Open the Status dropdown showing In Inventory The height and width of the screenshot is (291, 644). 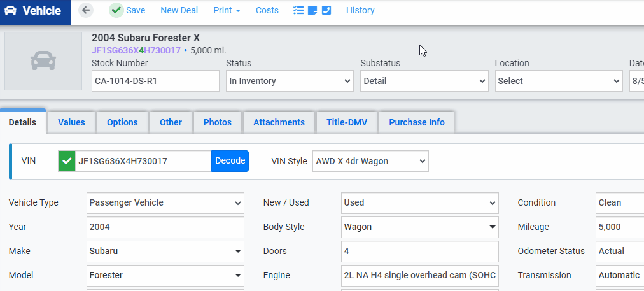click(290, 81)
